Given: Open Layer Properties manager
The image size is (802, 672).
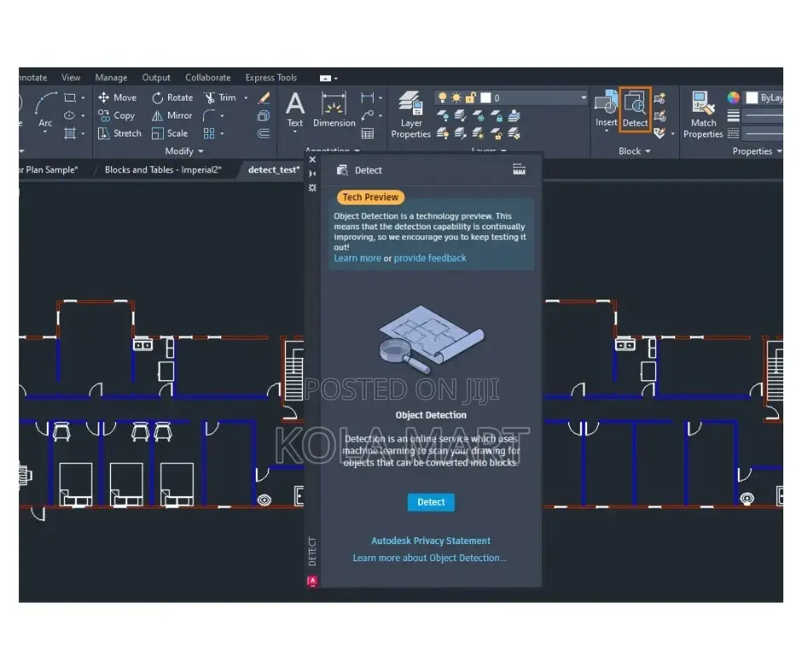Looking at the screenshot, I should (410, 114).
